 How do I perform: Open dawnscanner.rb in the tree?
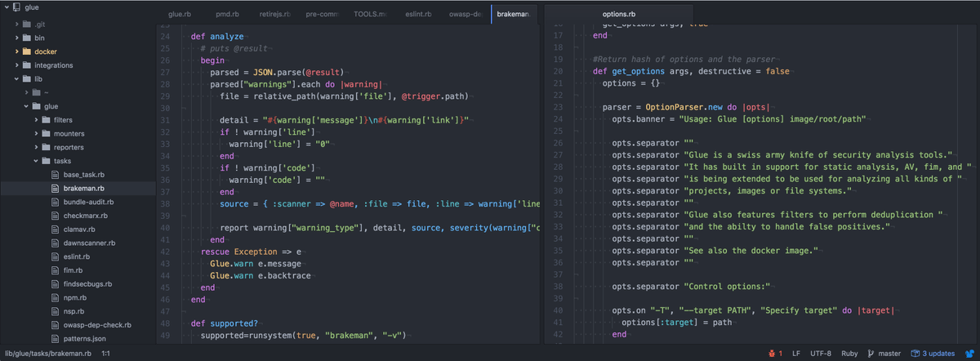(x=89, y=243)
